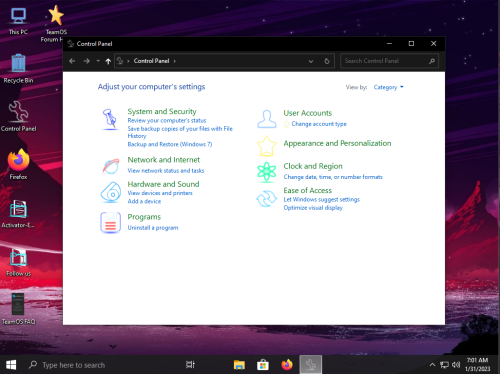The width and height of the screenshot is (500, 374).
Task: Click Save backup copies with File History
Action: coord(180,132)
